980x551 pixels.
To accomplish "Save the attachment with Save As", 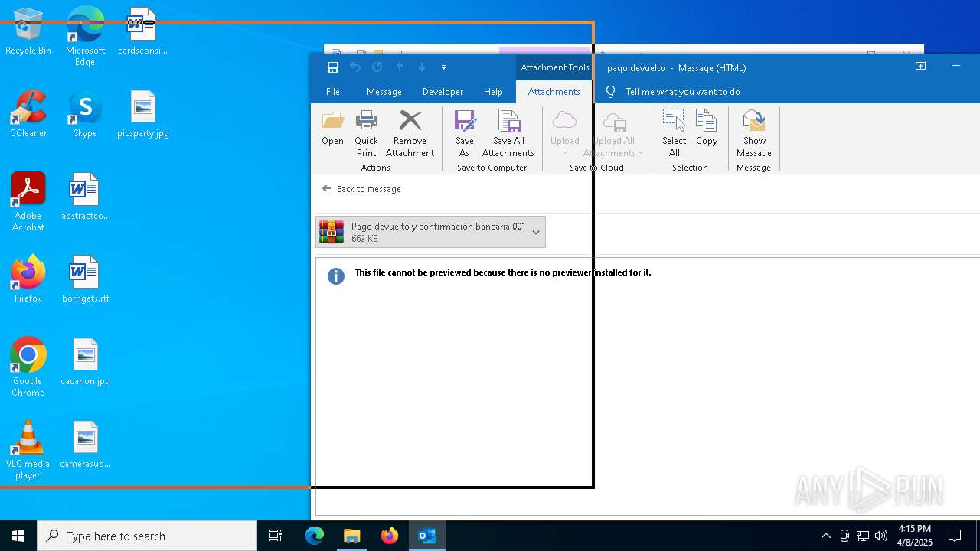I will point(465,134).
